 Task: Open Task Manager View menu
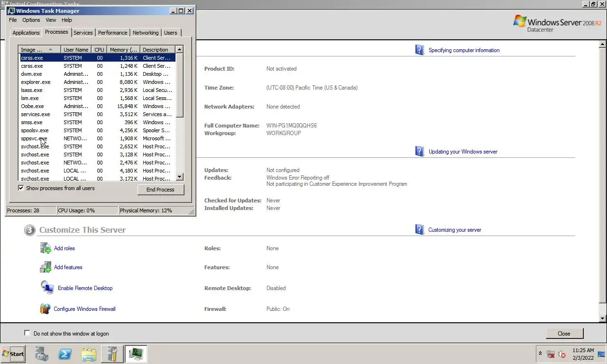click(51, 20)
